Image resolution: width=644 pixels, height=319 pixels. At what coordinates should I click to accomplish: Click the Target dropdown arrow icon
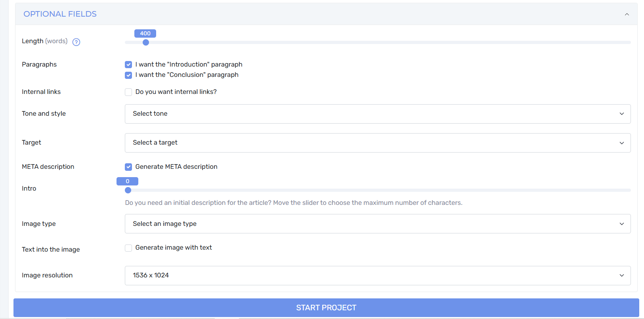click(x=622, y=143)
